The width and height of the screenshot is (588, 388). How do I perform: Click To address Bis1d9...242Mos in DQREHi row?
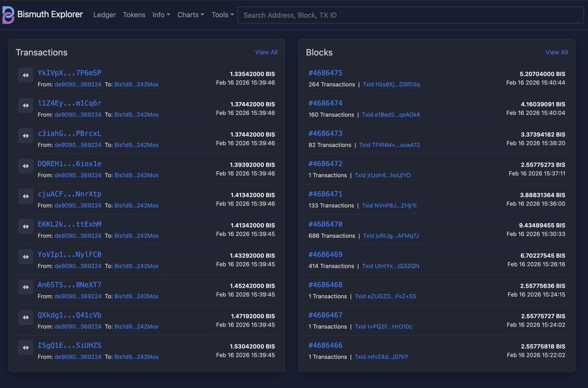point(136,176)
